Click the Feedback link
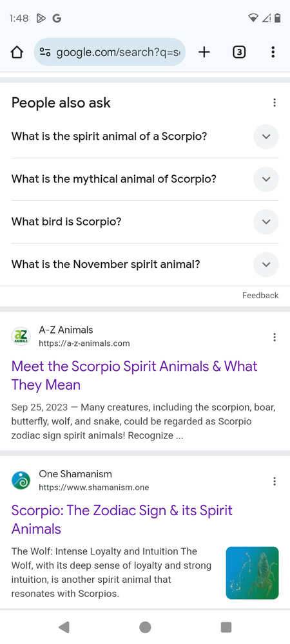 pos(260,296)
